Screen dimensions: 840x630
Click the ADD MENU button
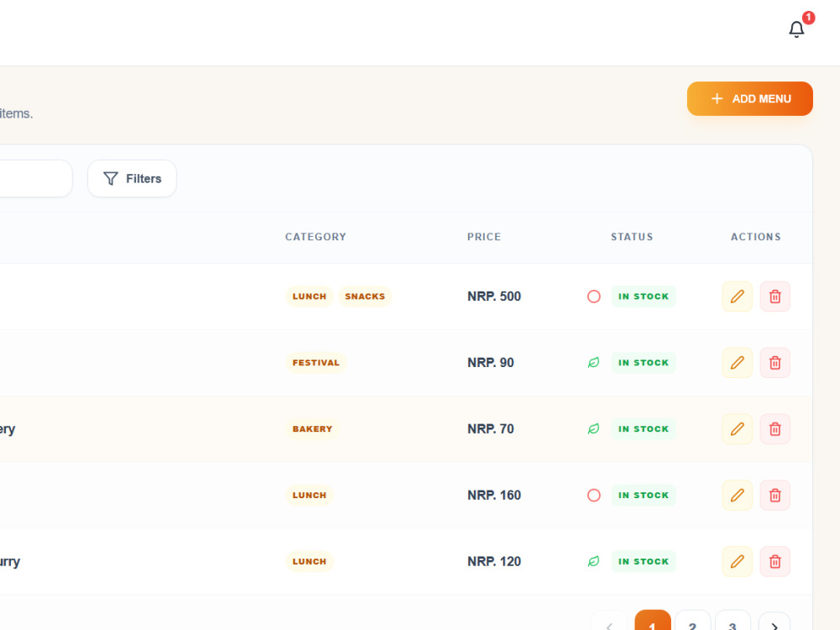pos(750,98)
